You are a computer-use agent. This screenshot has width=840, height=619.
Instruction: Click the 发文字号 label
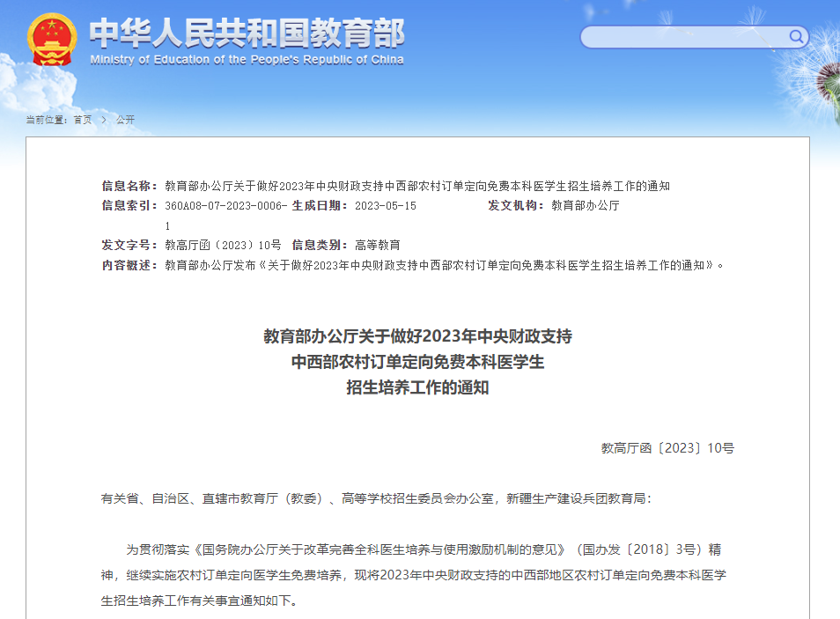[x=129, y=246]
